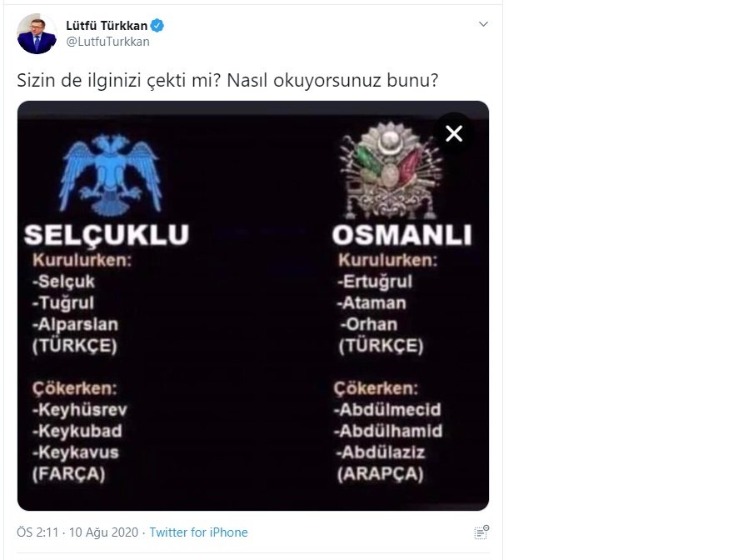
Task: Expand the tweet options chevron menu
Action: coord(483,24)
